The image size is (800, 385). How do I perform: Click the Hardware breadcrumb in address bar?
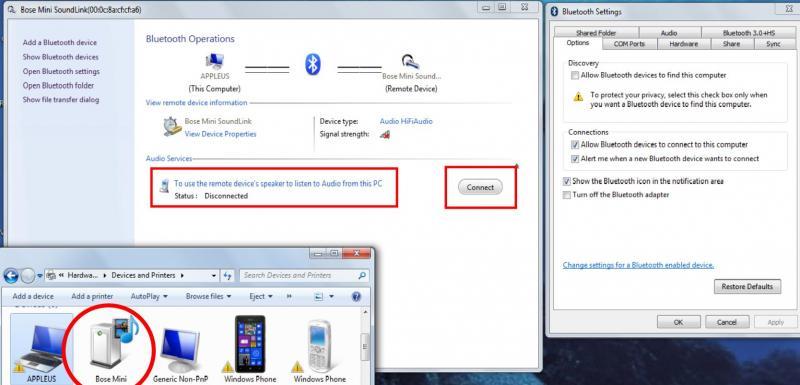[84, 275]
